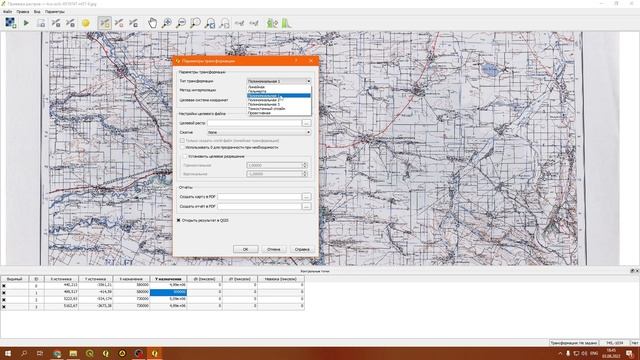Click the 'Visible' column header
The image size is (640, 360).
coord(14,279)
